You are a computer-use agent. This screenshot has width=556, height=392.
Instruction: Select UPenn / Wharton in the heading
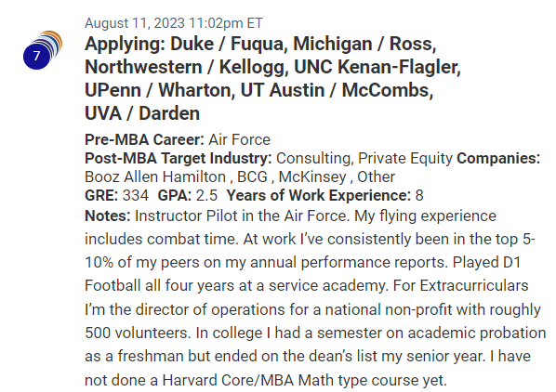coord(158,90)
